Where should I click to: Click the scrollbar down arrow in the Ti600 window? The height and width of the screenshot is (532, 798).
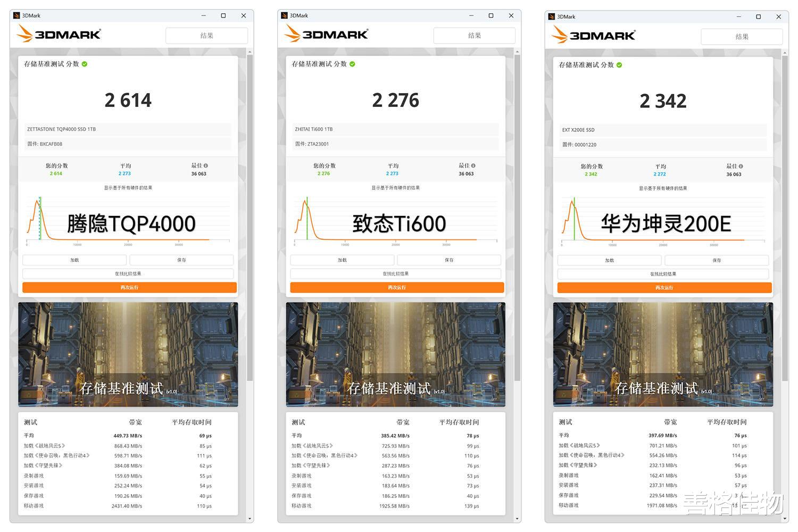coord(518,519)
